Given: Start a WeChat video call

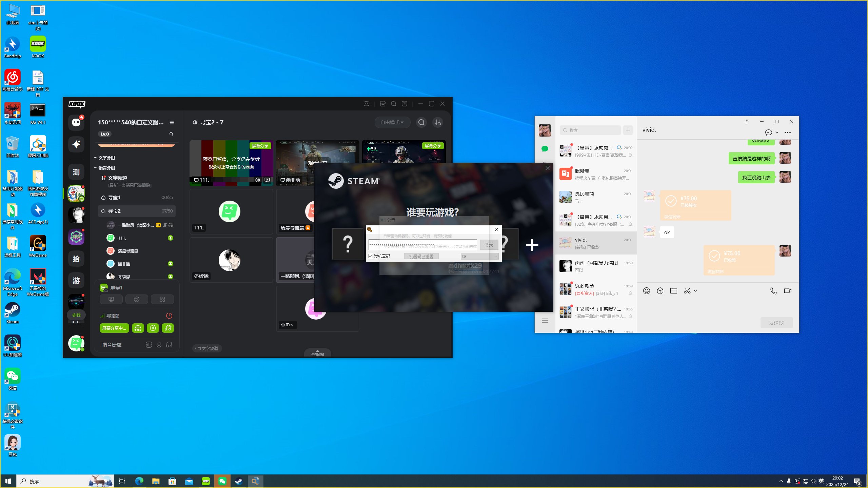Looking at the screenshot, I should [x=788, y=291].
